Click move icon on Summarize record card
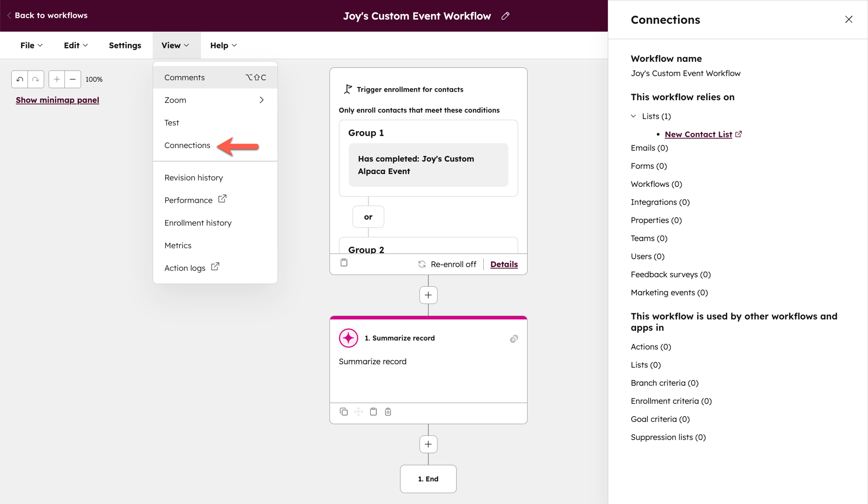The image size is (868, 504). pos(358,412)
